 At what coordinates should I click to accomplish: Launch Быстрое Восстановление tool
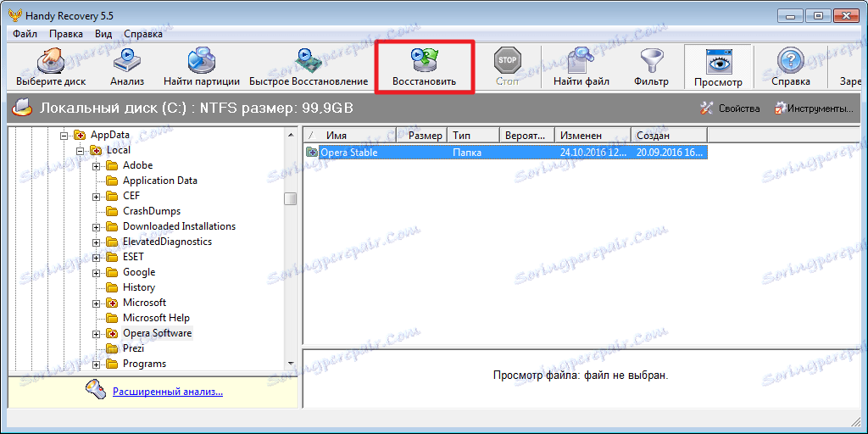point(309,68)
